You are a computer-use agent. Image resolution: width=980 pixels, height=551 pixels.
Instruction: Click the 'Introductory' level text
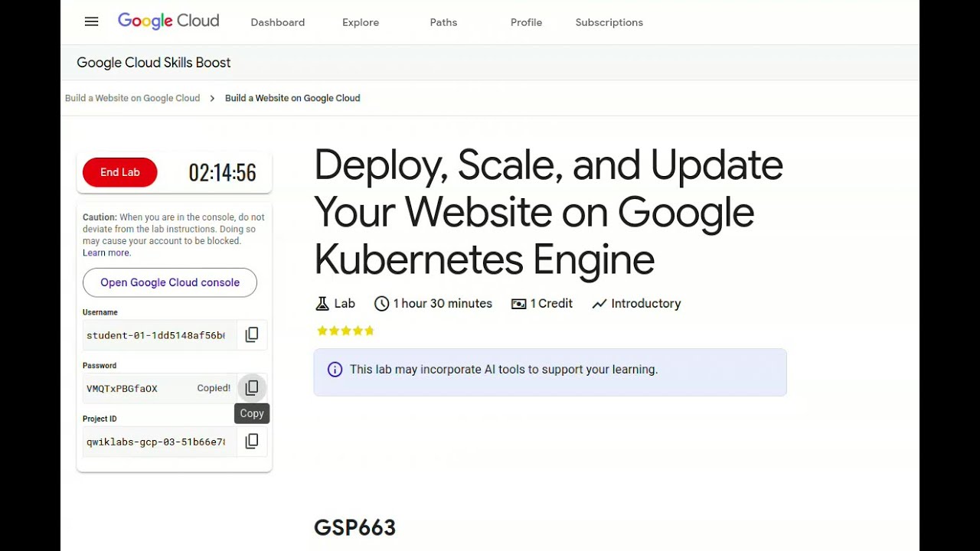coord(646,304)
